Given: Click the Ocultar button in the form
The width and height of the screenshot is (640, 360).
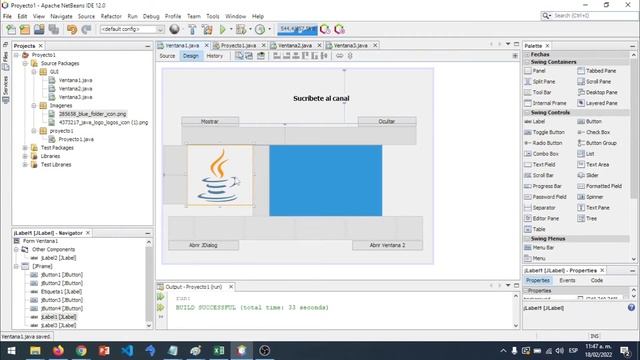Looking at the screenshot, I should pos(387,121).
